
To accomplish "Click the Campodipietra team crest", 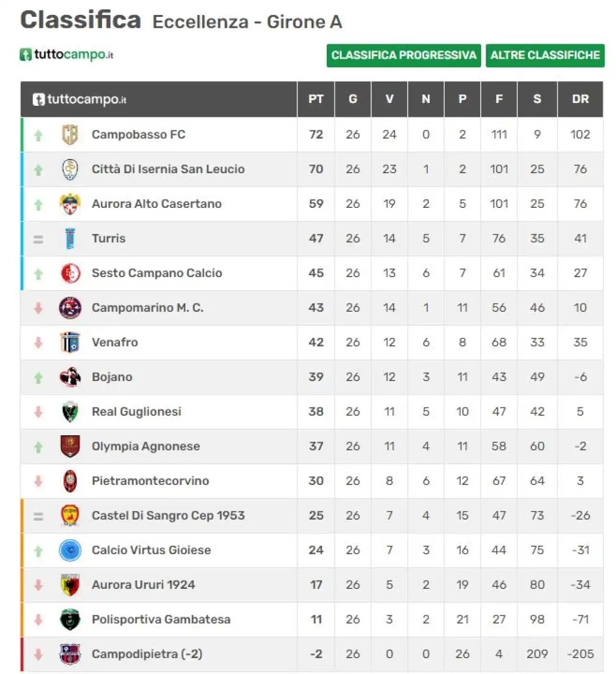I will pyautogui.click(x=70, y=654).
